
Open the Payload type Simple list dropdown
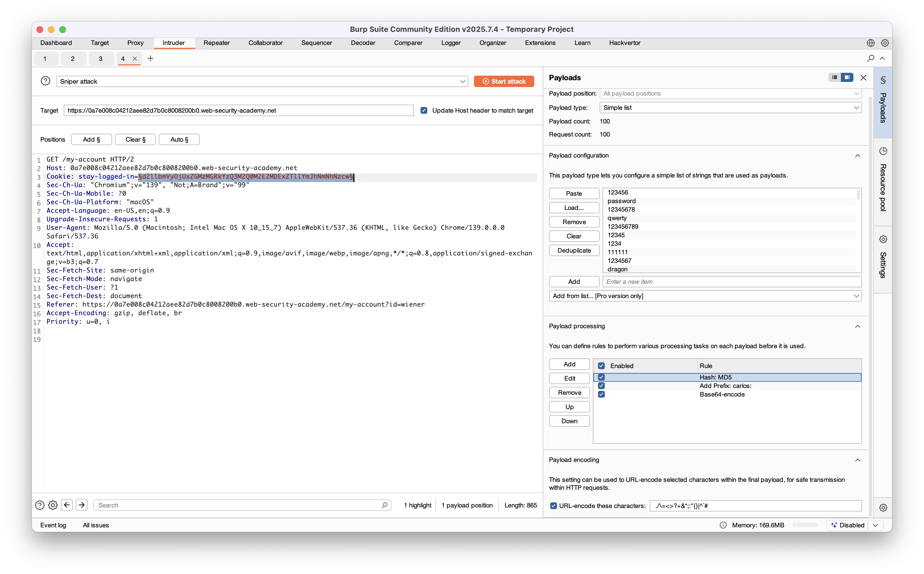730,108
